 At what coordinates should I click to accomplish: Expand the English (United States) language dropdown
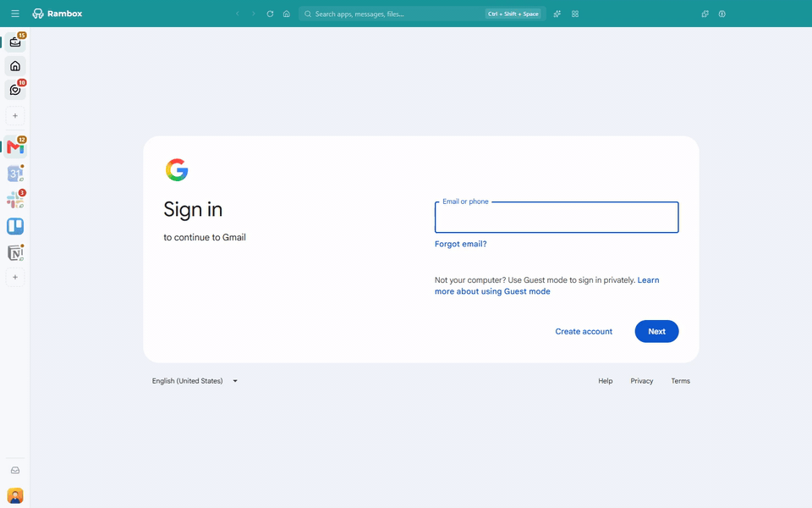coord(195,380)
